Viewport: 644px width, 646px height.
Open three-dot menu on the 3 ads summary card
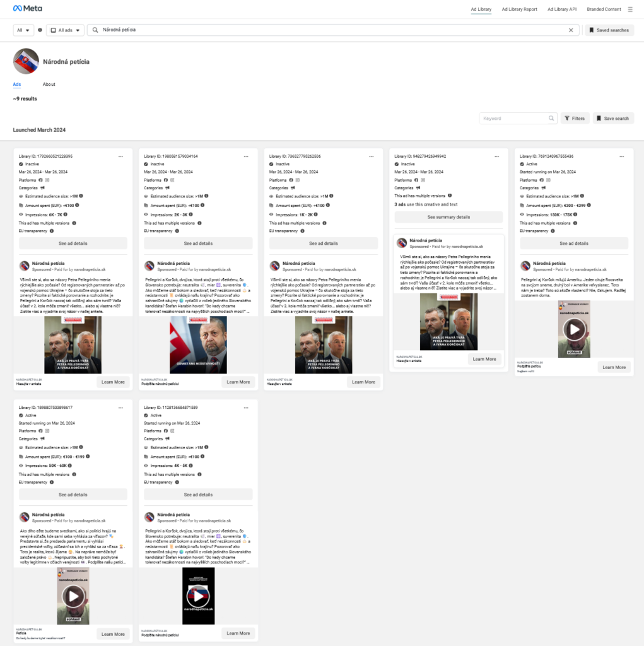coord(497,156)
